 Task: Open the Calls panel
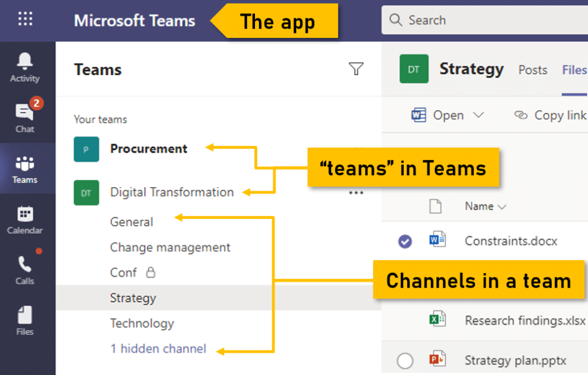tap(24, 269)
